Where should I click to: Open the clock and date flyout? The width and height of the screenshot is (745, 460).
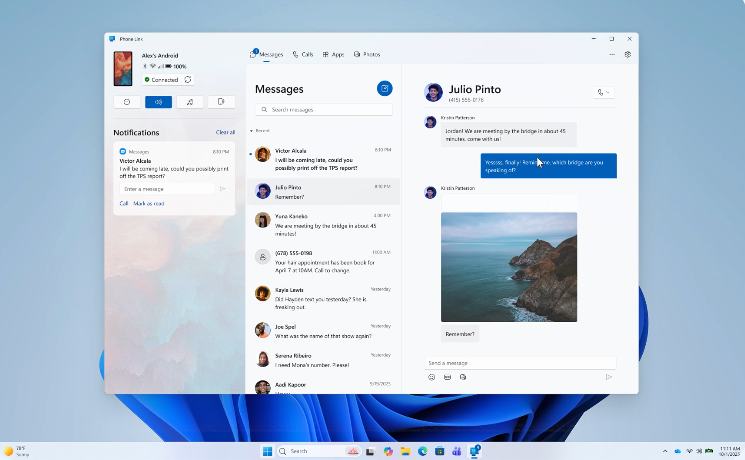click(x=729, y=451)
